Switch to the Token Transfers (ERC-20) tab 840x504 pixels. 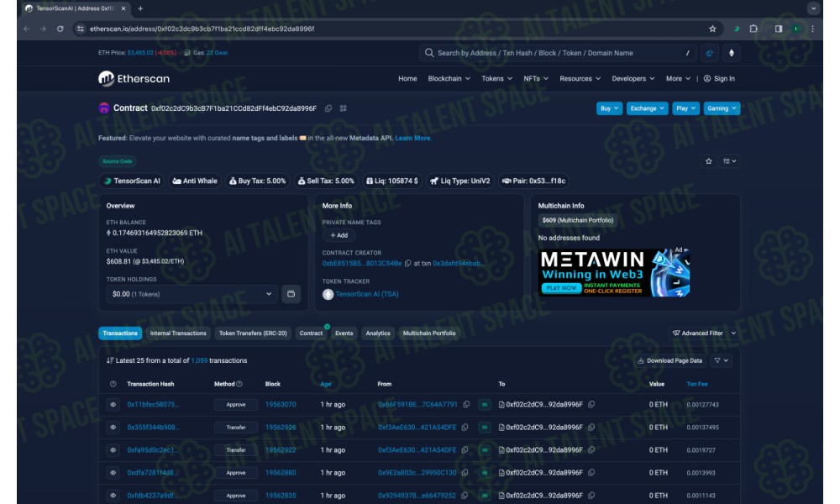253,333
